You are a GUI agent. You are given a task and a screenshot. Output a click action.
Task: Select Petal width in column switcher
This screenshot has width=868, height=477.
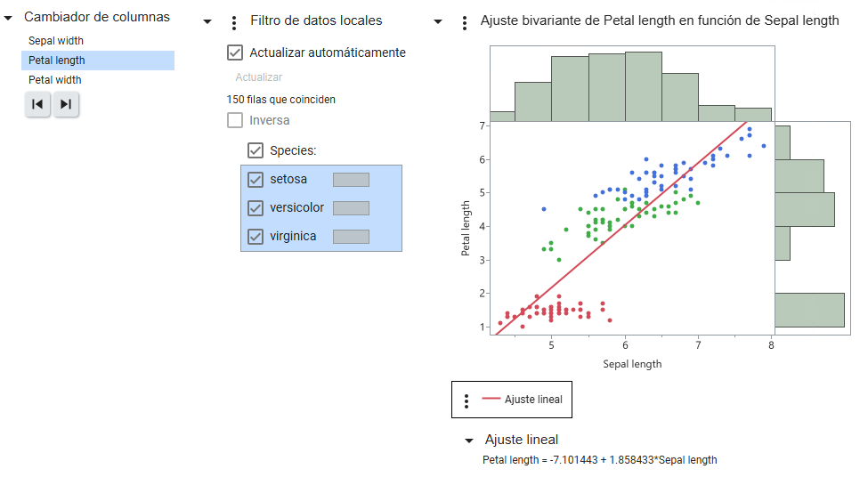pos(55,80)
